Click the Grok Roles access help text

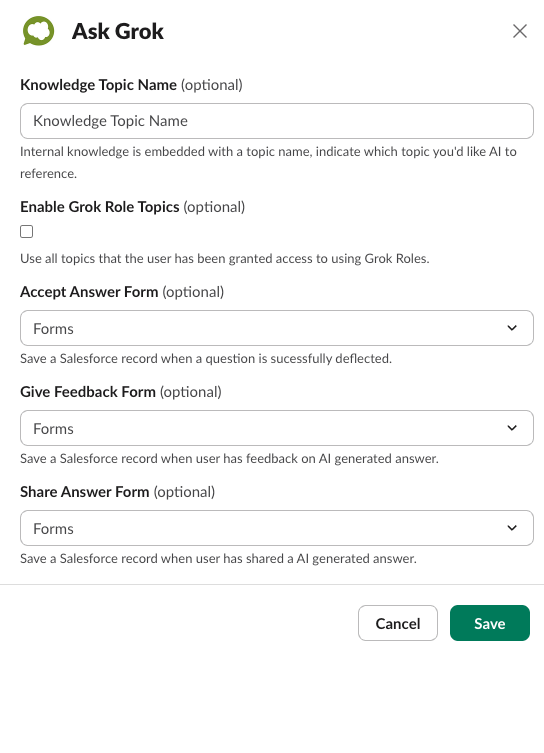pos(225,258)
